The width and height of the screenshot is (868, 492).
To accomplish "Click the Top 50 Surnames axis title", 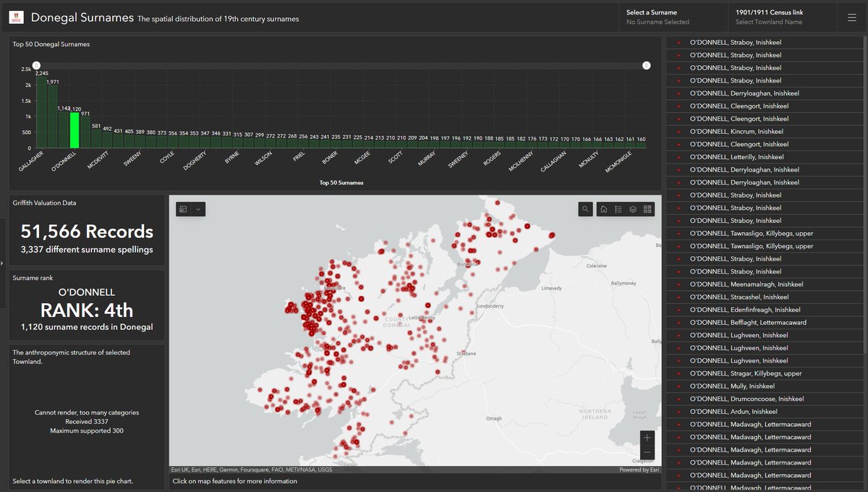I will tap(341, 183).
